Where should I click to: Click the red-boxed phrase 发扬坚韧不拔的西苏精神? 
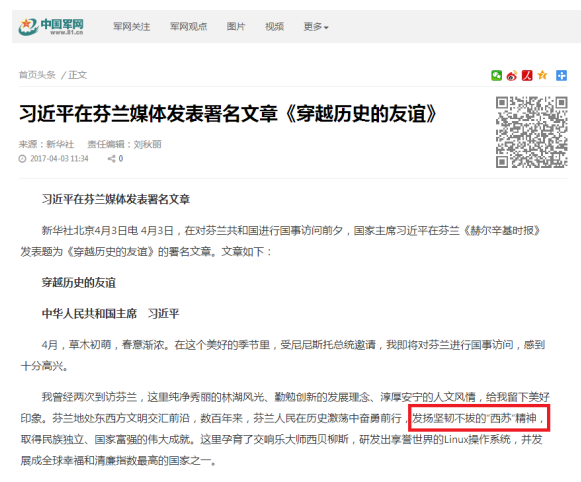479,418
